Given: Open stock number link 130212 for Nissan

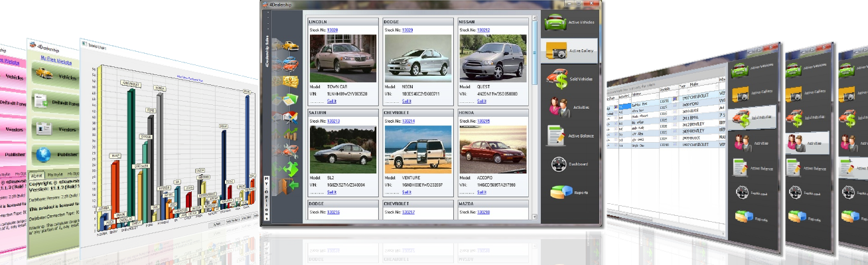Looking at the screenshot, I should (483, 30).
